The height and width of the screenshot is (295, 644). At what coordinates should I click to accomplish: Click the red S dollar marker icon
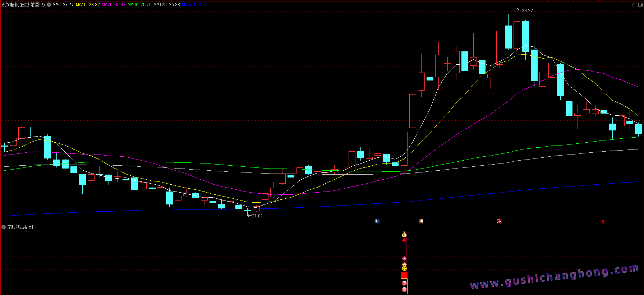603,222
